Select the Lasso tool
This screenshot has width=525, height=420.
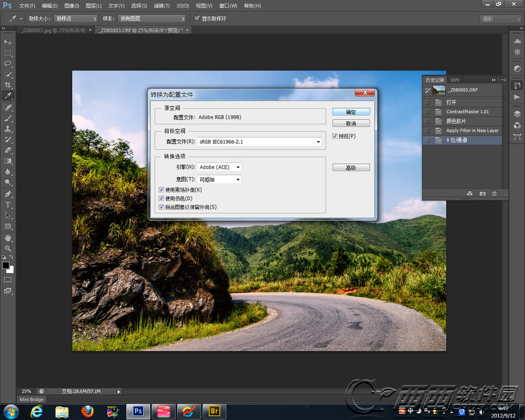click(8, 64)
